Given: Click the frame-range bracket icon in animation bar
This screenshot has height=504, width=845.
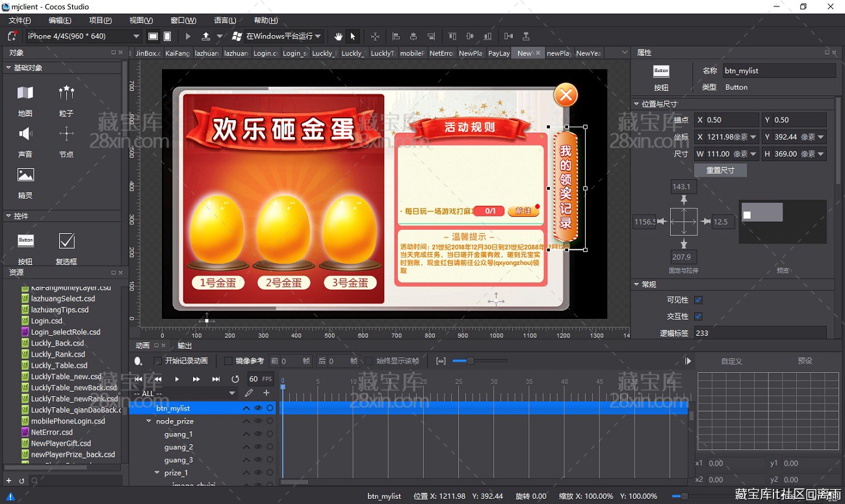Looking at the screenshot, I should click(441, 360).
